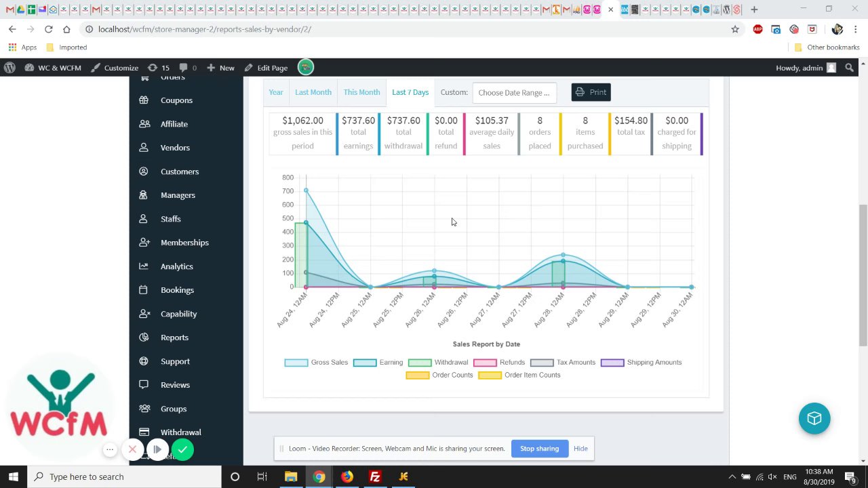Screen dimensions: 868x488
Task: Click the Bookings calendar icon
Action: [x=144, y=290]
